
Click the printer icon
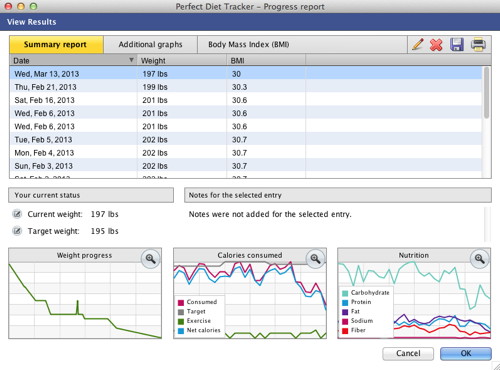tap(478, 44)
